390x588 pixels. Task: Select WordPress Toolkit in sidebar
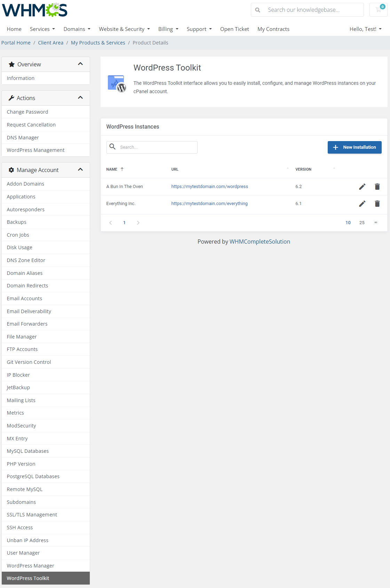46,578
